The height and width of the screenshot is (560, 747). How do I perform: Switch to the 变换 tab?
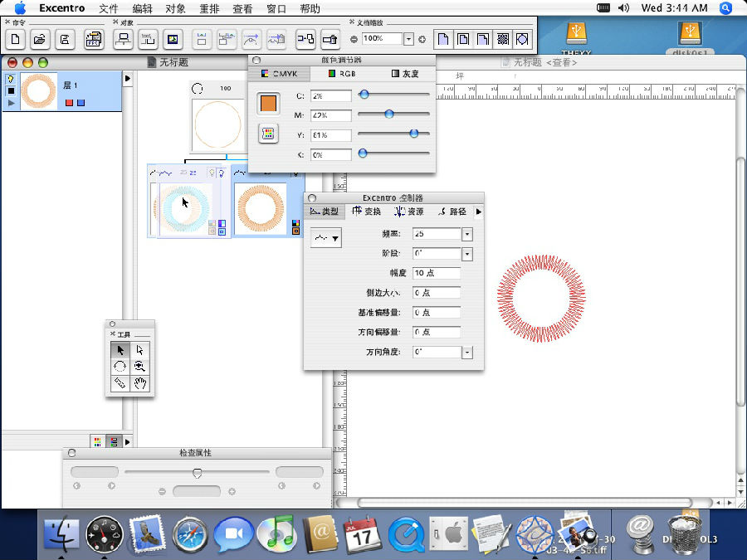[x=366, y=212]
